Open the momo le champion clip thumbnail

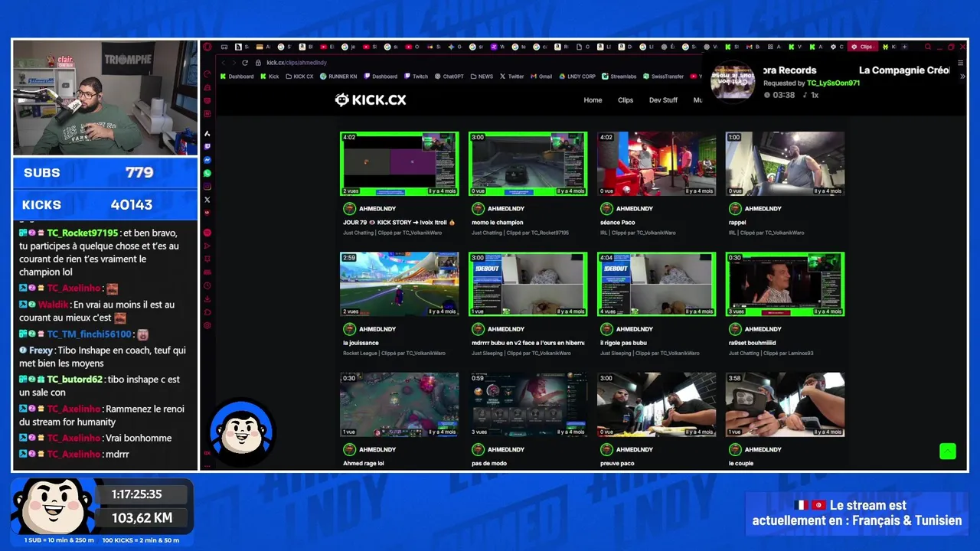(528, 164)
